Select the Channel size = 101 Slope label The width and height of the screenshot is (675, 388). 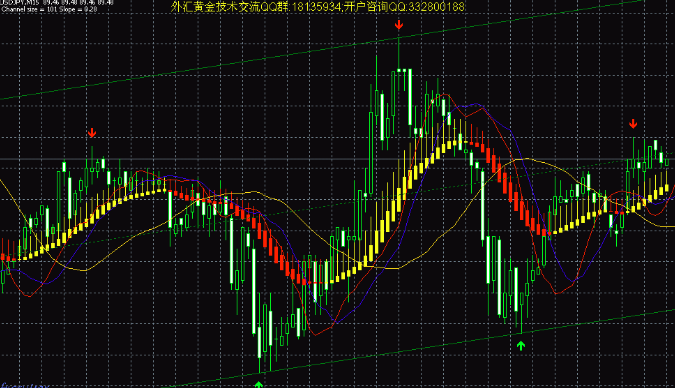tap(49, 9)
